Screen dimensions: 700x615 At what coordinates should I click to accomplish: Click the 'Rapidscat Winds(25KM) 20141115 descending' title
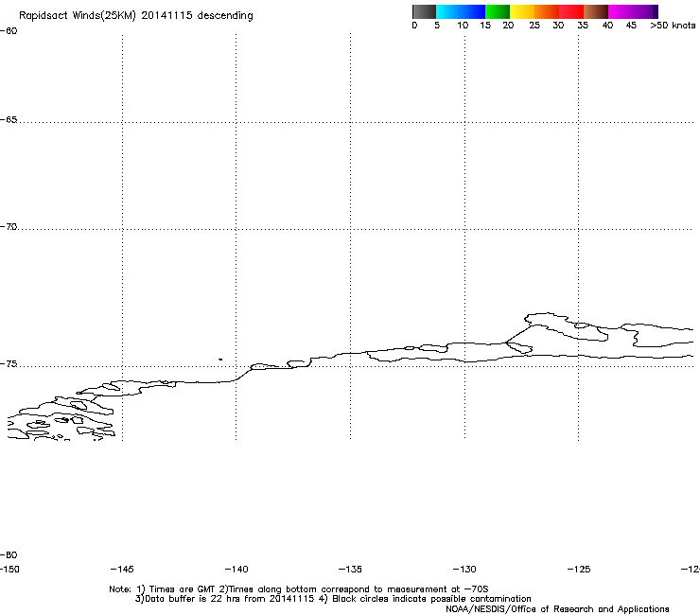[136, 16]
